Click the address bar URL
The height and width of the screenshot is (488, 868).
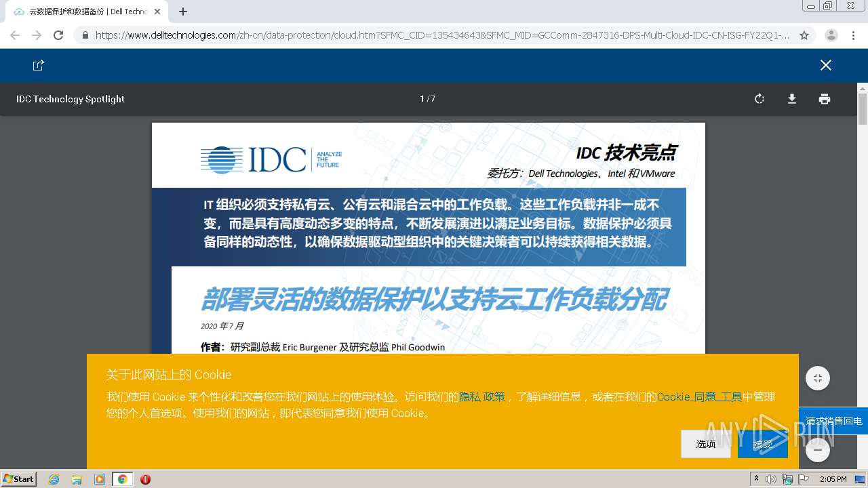[442, 35]
